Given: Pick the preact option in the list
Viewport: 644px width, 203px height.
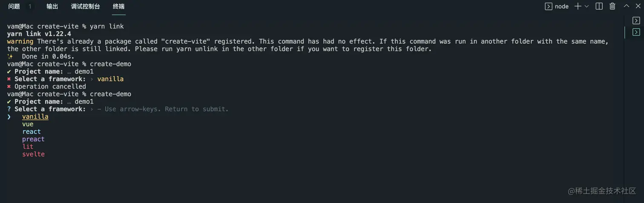Looking at the screenshot, I should 33,139.
